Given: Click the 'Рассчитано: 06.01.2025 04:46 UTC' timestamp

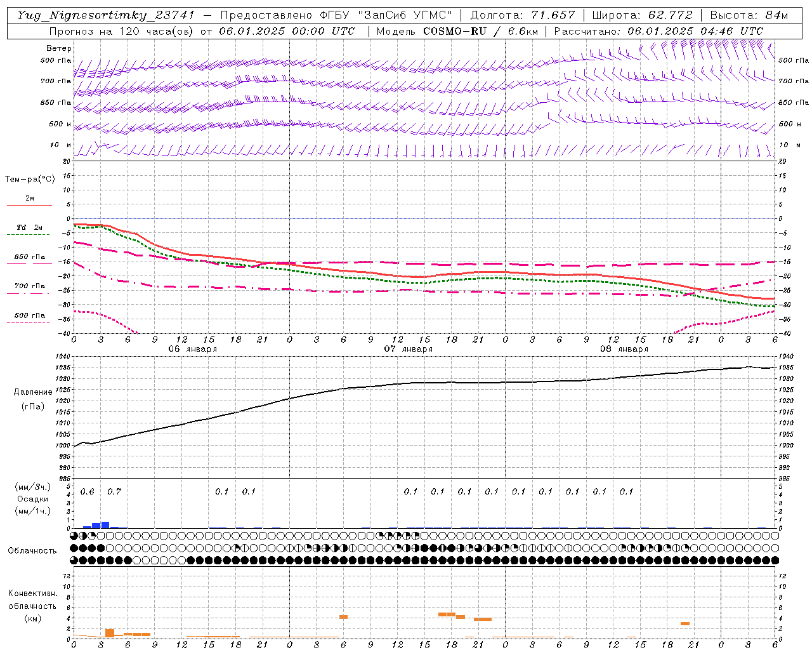Looking at the screenshot, I should tap(658, 31).
